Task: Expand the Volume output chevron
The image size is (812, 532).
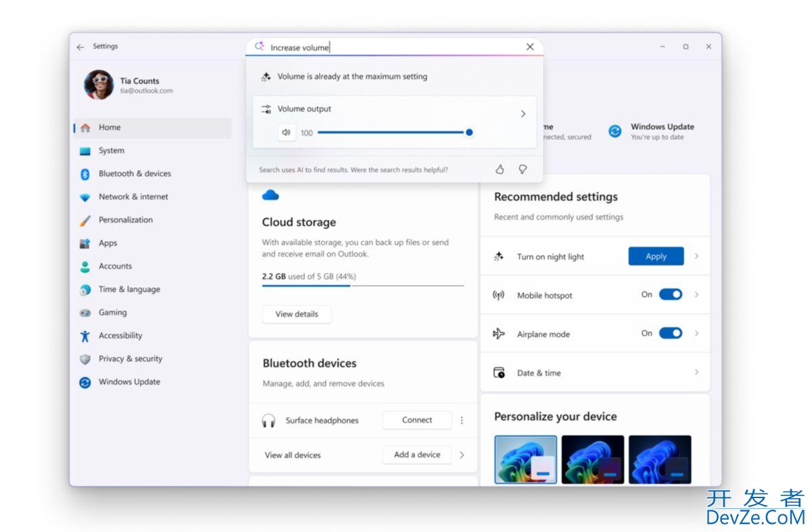Action: pos(522,114)
